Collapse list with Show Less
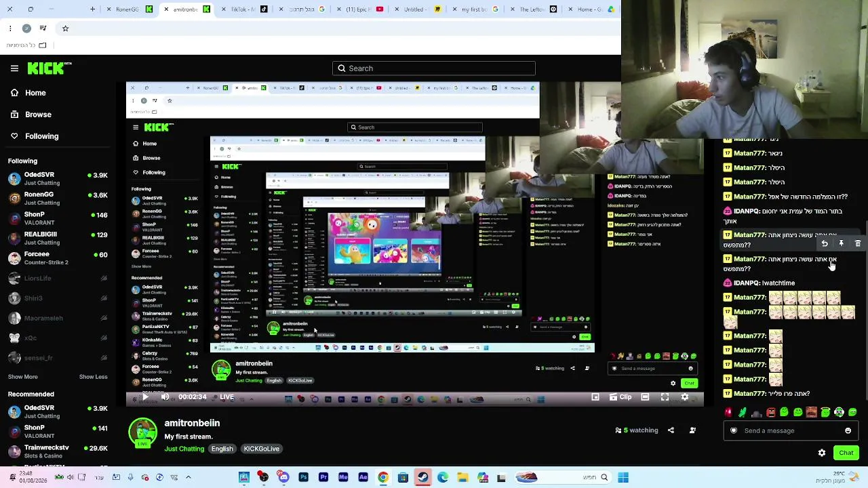The image size is (868, 488). click(x=93, y=377)
